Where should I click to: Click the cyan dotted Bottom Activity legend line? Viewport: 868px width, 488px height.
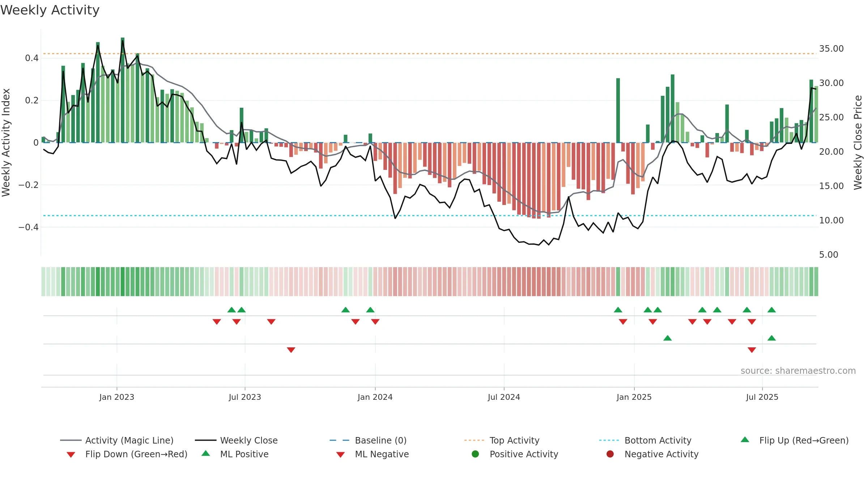(609, 440)
